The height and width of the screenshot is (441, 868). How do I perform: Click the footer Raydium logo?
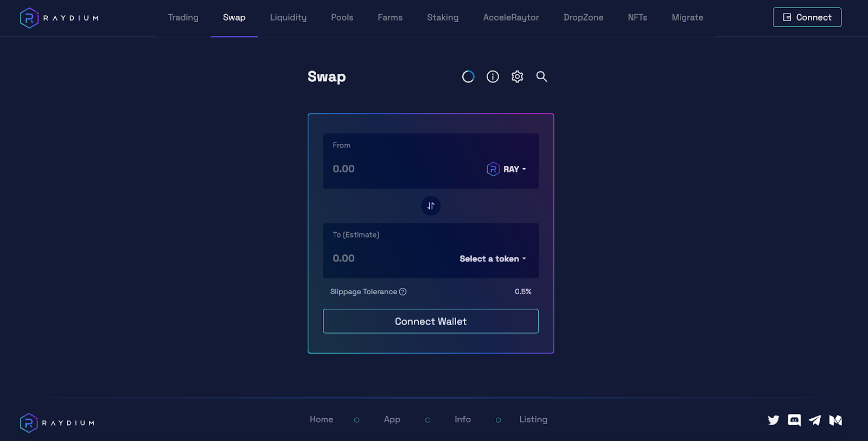(57, 423)
